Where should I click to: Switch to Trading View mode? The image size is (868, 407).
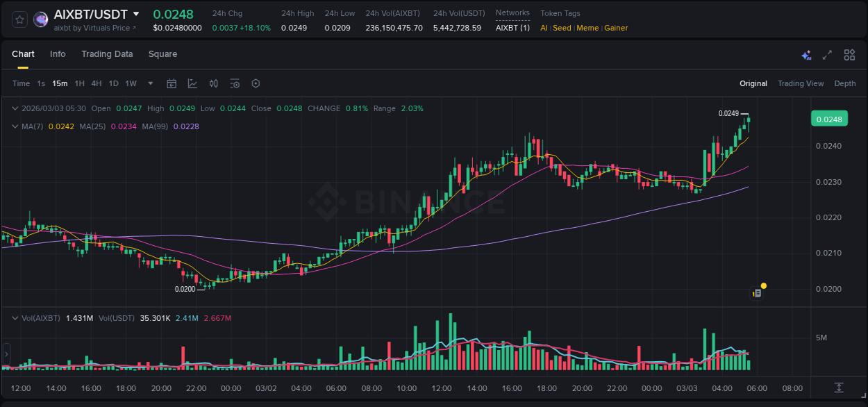coord(801,83)
